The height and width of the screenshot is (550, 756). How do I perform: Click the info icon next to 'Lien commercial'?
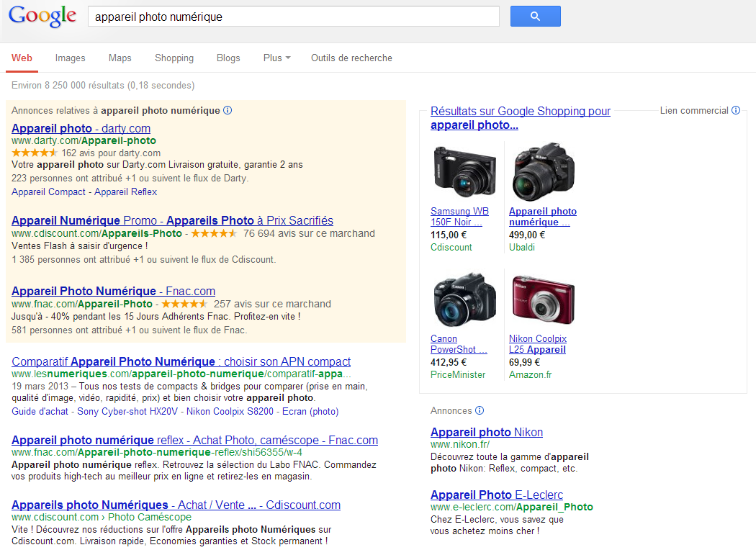(736, 110)
